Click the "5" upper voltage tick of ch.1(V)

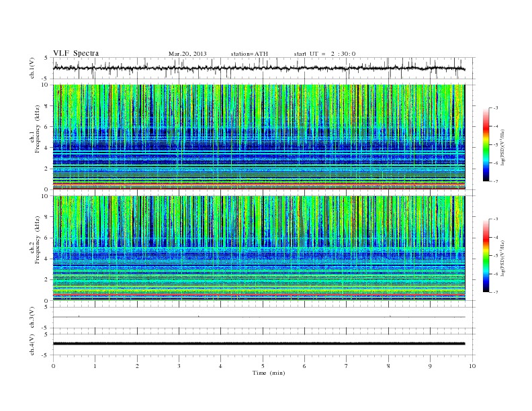pos(46,58)
